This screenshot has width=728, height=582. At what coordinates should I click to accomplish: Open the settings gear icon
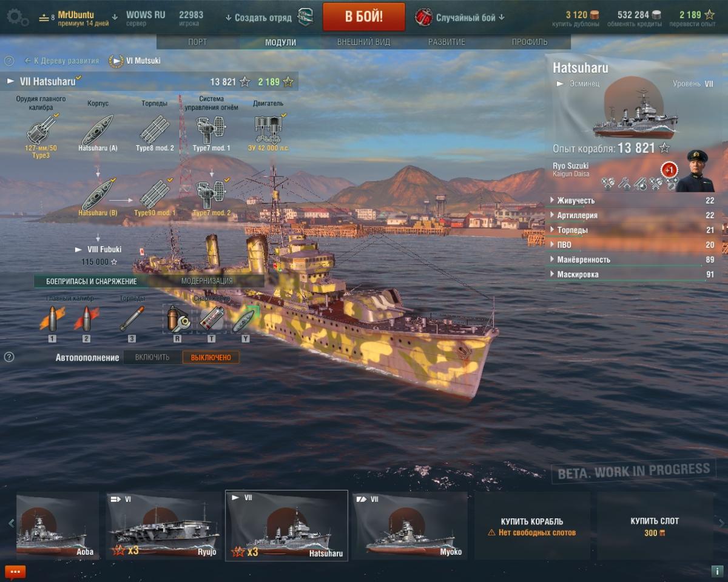click(x=16, y=18)
